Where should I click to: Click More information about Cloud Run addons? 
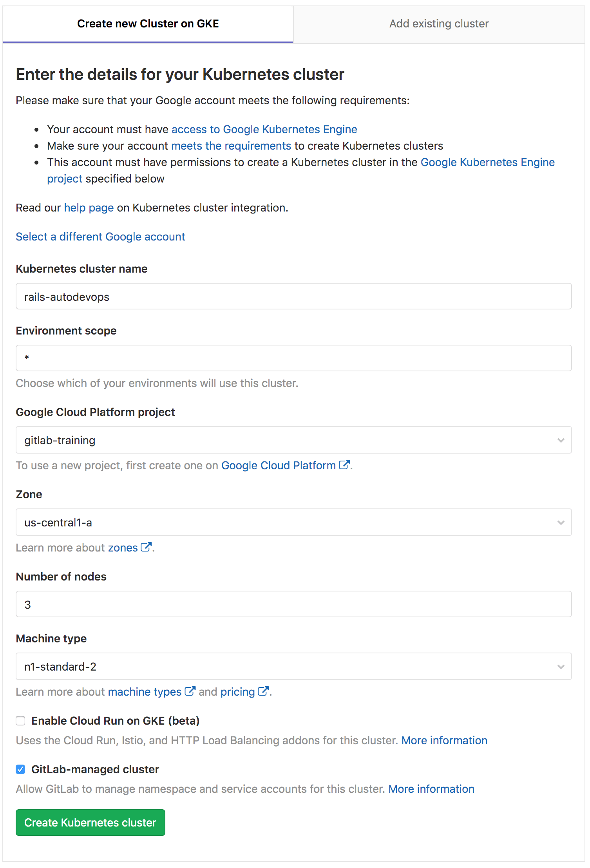click(444, 740)
